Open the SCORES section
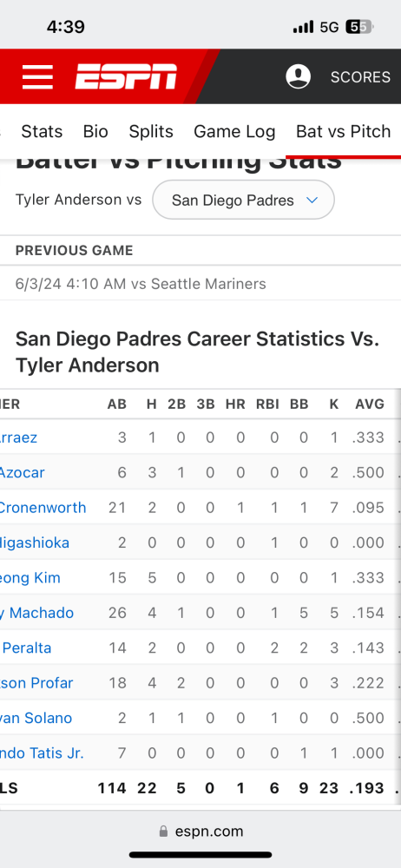Viewport: 401px width, 868px height. click(x=360, y=77)
